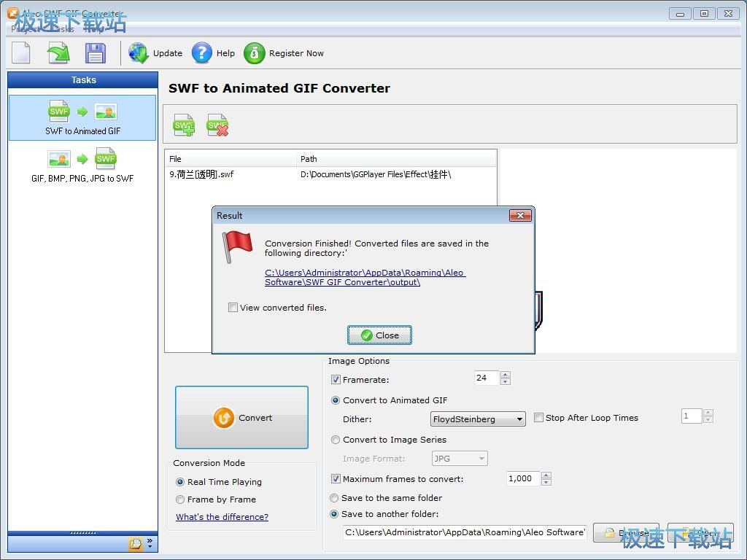Viewport: 747px width, 560px height.
Task: Increase maximum frames with up arrow
Action: pos(546,475)
